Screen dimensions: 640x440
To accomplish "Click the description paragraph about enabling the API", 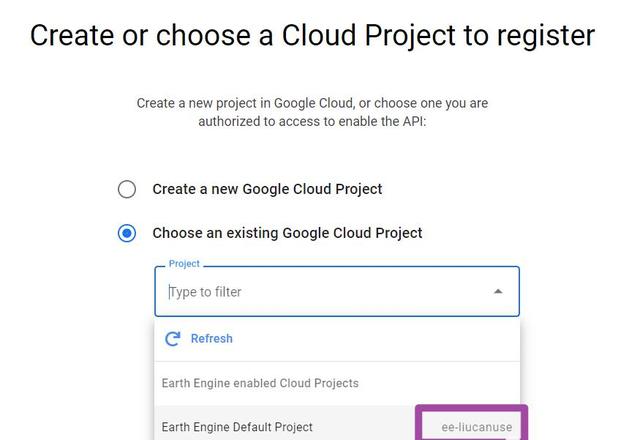I will (312, 112).
